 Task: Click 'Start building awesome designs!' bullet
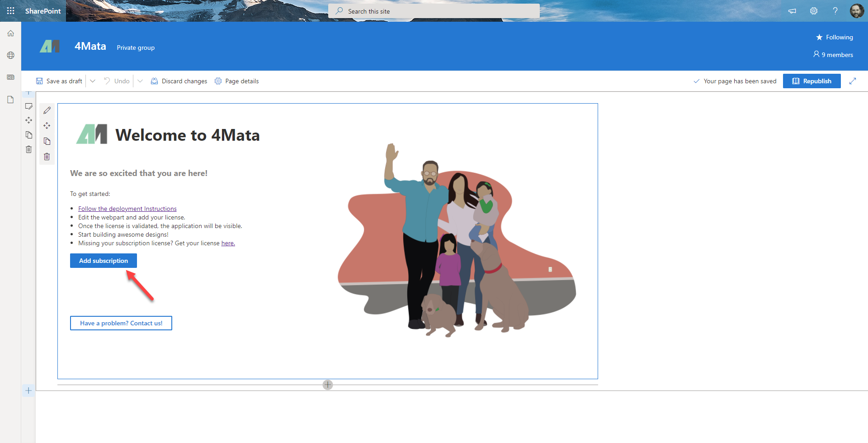click(123, 234)
